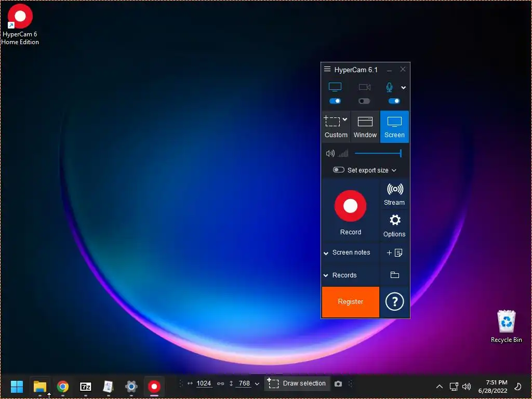This screenshot has height=399, width=532.
Task: Adjust the volume slider
Action: (378, 153)
